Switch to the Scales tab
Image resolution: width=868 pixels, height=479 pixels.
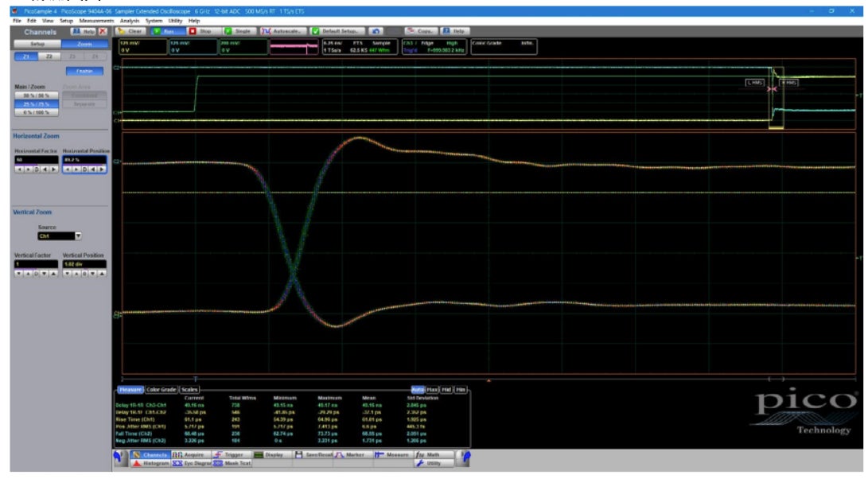tap(189, 390)
